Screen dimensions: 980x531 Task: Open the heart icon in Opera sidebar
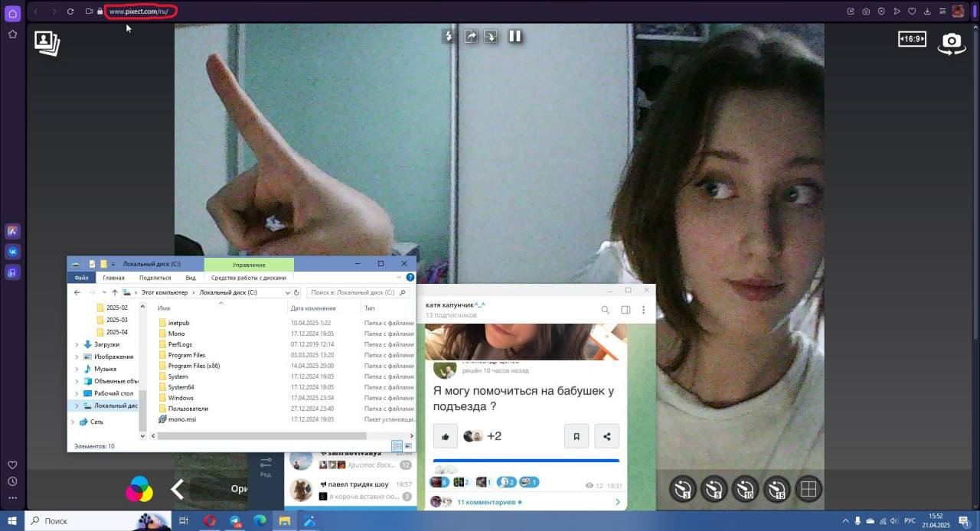[x=12, y=465]
